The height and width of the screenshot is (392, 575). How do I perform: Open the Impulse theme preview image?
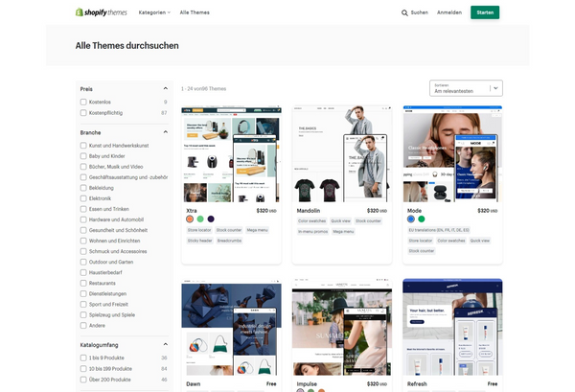click(x=342, y=327)
